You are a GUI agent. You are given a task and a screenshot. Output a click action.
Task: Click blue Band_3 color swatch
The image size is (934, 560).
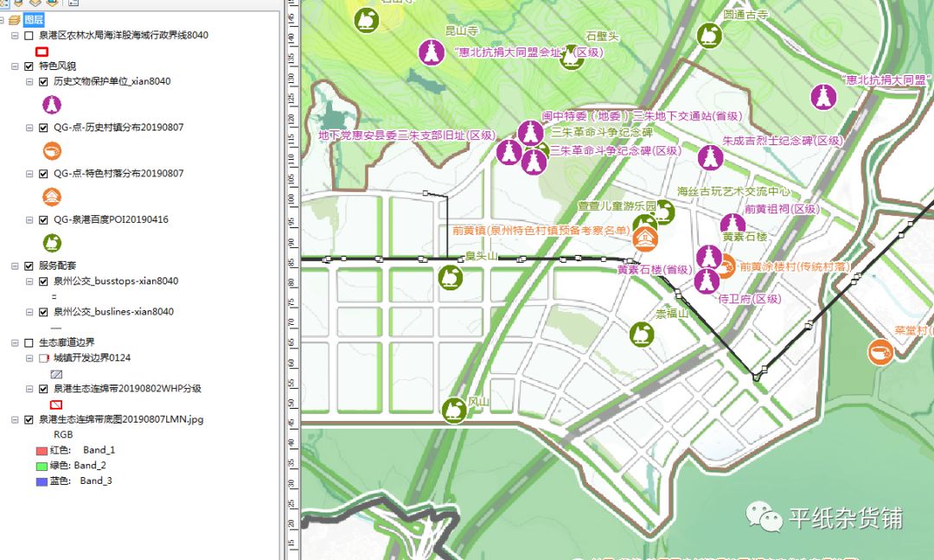(42, 481)
